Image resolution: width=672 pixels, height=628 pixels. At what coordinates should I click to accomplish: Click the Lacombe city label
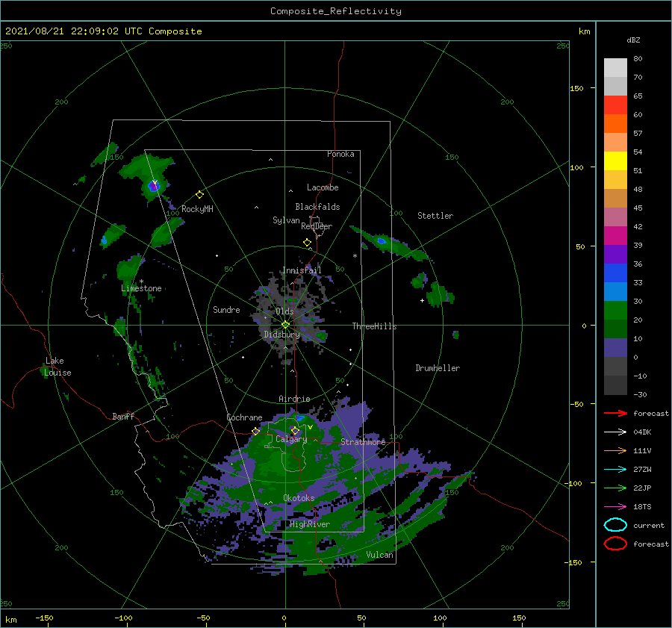click(x=323, y=187)
